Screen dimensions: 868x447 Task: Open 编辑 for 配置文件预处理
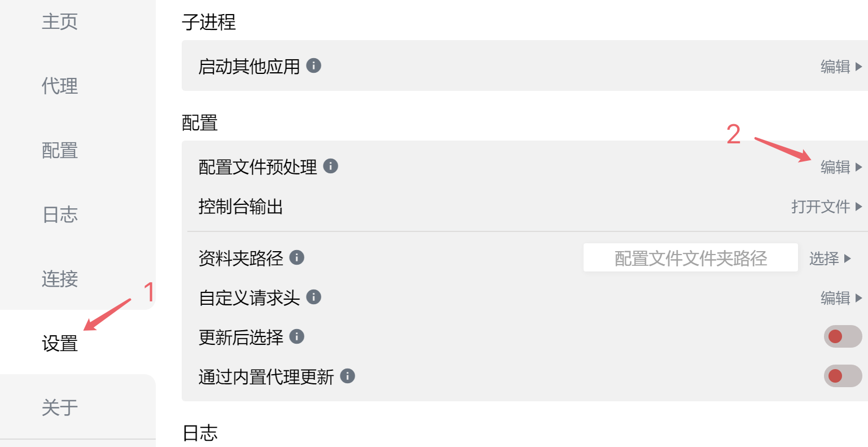tap(841, 167)
